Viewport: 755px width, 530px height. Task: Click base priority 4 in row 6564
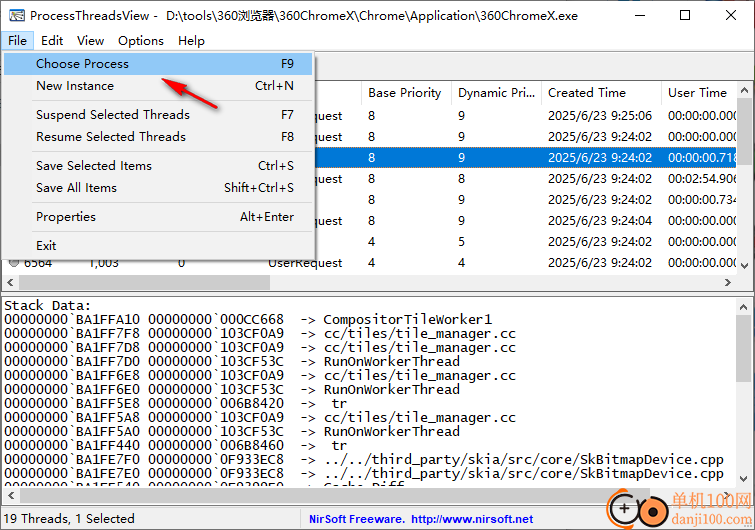[371, 263]
